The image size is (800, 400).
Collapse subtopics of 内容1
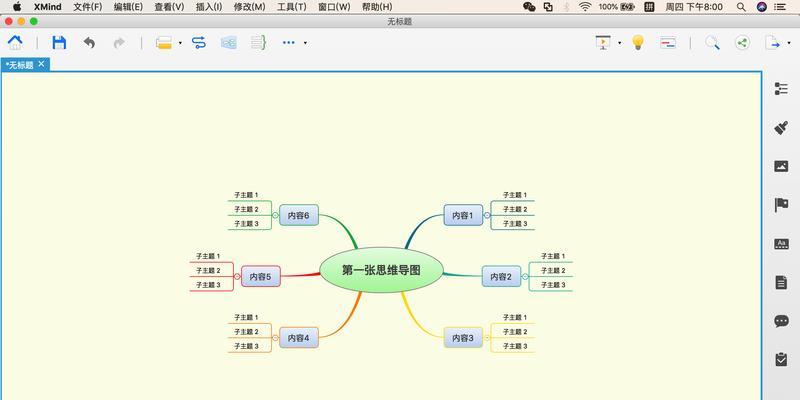pyautogui.click(x=487, y=215)
